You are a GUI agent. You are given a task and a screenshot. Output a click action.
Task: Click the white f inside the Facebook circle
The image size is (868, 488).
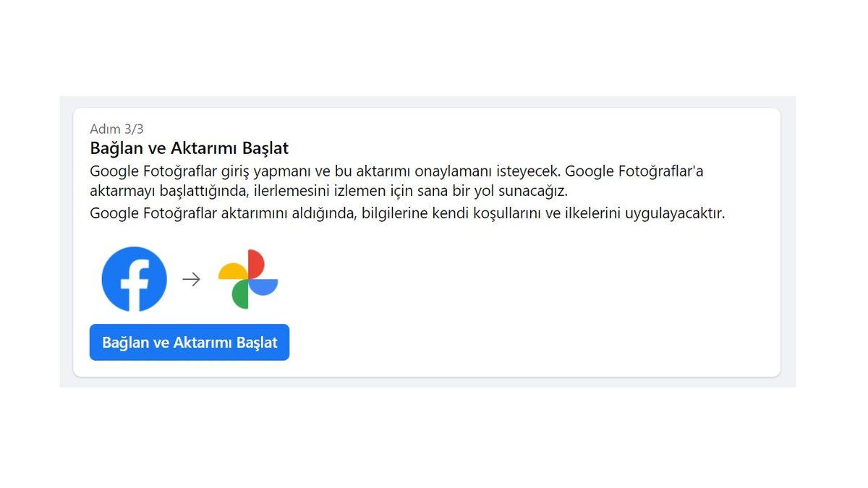[x=136, y=282]
